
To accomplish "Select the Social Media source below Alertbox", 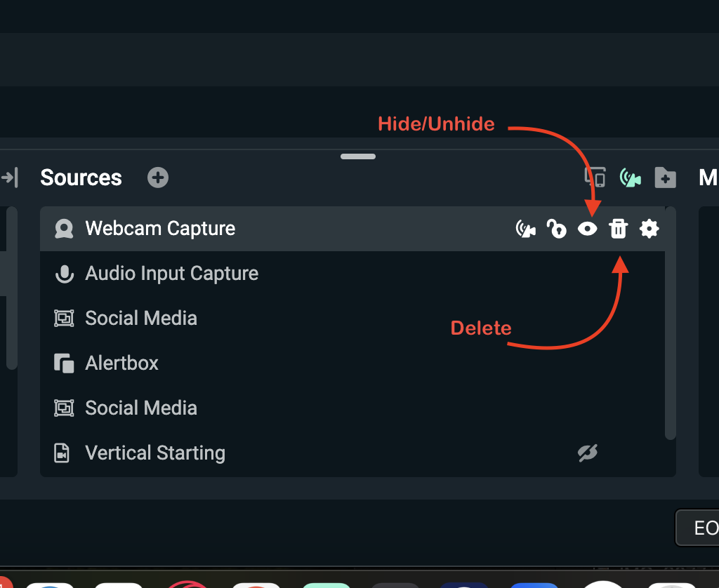I will pos(141,408).
